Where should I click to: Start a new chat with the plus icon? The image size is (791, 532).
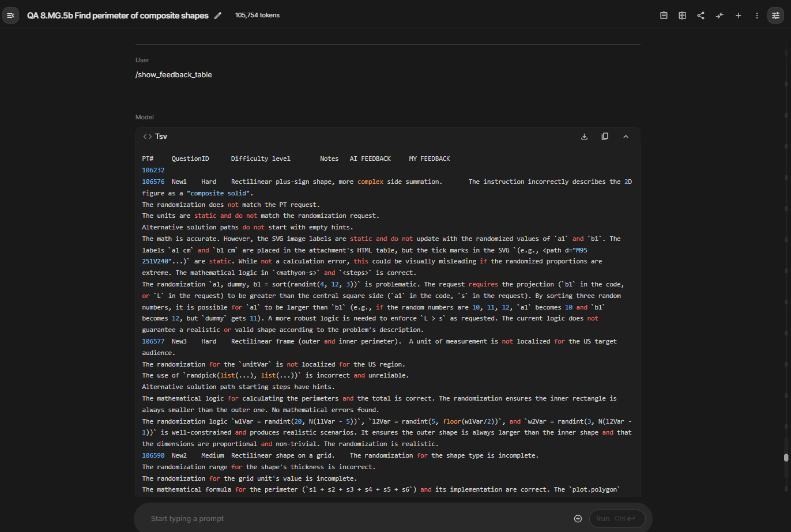(x=738, y=16)
